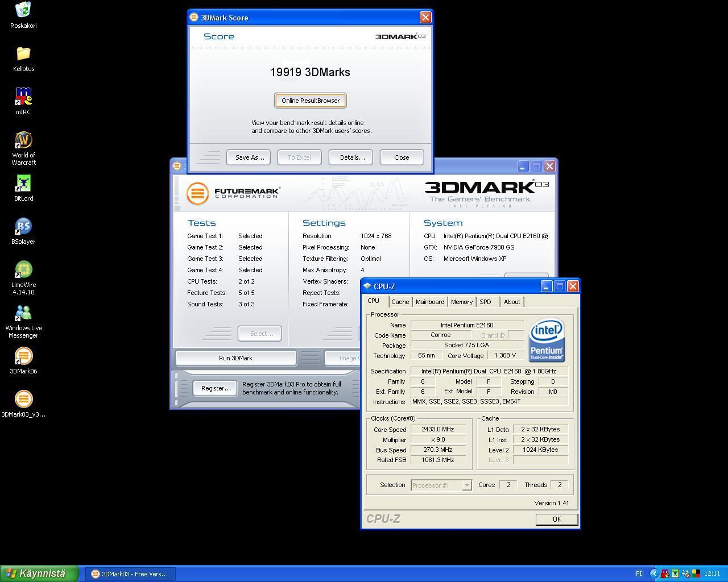Open the SPD tab in CPU-Z
This screenshot has height=582, width=728.
click(x=485, y=302)
